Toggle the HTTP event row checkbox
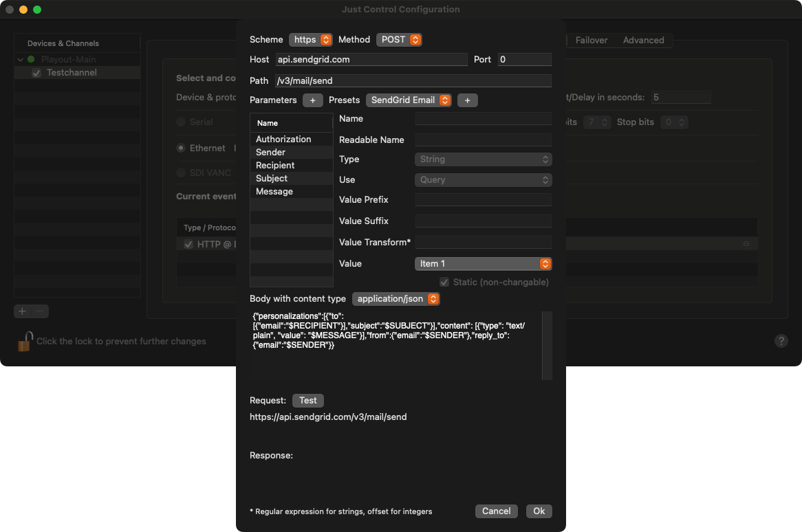 [x=188, y=244]
